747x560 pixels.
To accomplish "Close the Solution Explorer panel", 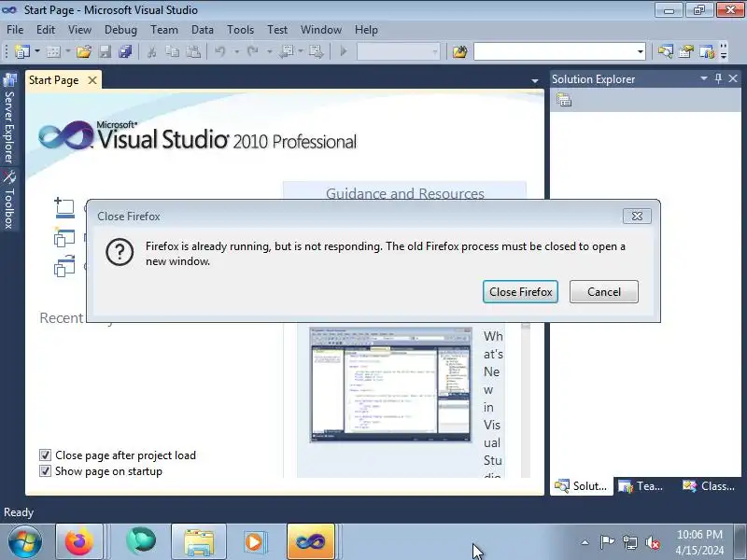I will pos(733,78).
